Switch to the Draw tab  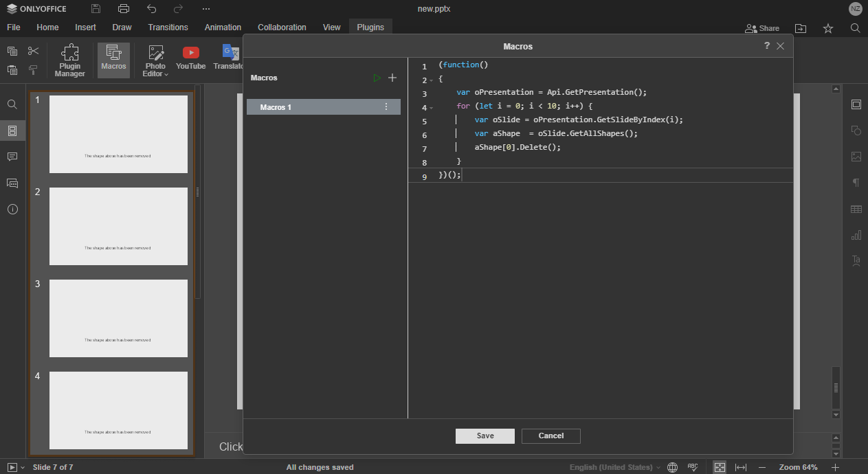click(122, 27)
